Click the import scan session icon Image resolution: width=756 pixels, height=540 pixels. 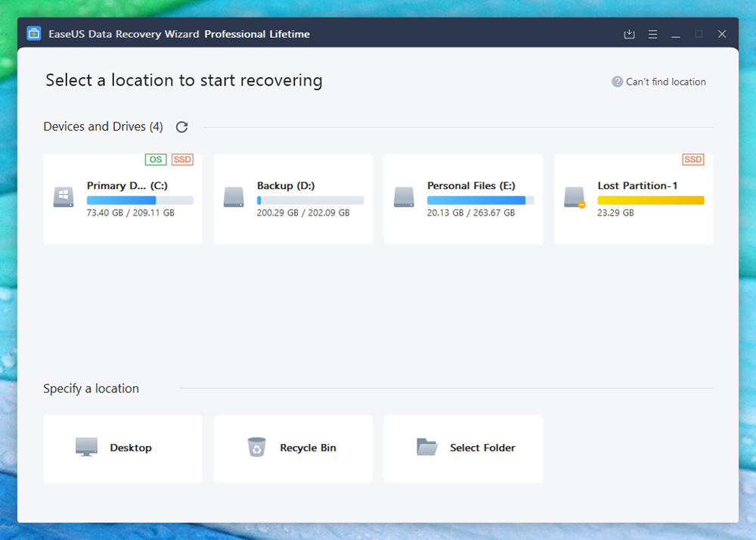629,34
